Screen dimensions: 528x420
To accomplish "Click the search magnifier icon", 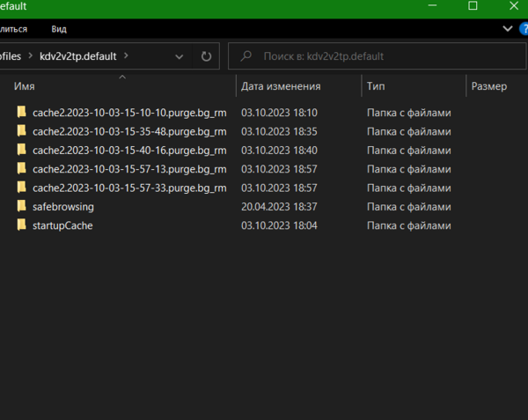I will tap(248, 56).
